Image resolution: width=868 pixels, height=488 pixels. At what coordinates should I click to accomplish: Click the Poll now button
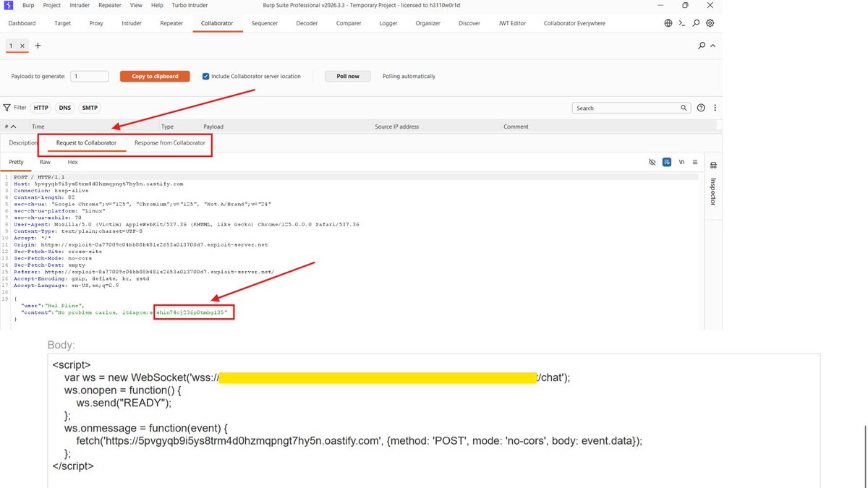click(x=348, y=76)
